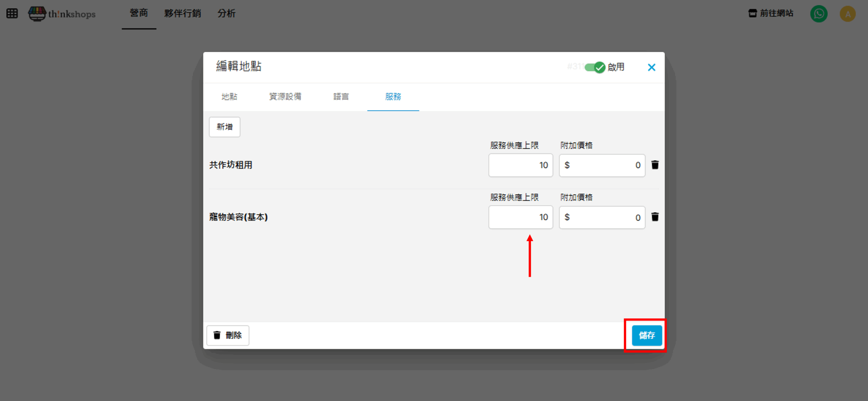
Task: Close the 編輯地點 dialog
Action: pos(651,67)
